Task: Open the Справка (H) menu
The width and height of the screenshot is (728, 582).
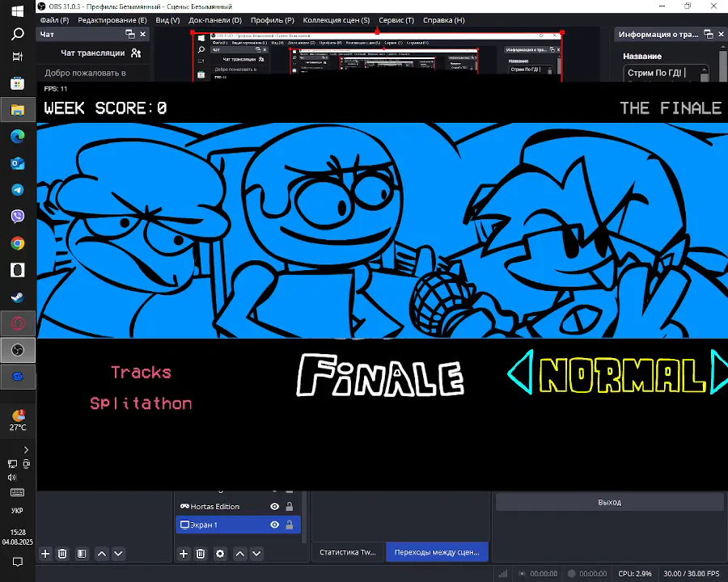Action: tap(444, 20)
